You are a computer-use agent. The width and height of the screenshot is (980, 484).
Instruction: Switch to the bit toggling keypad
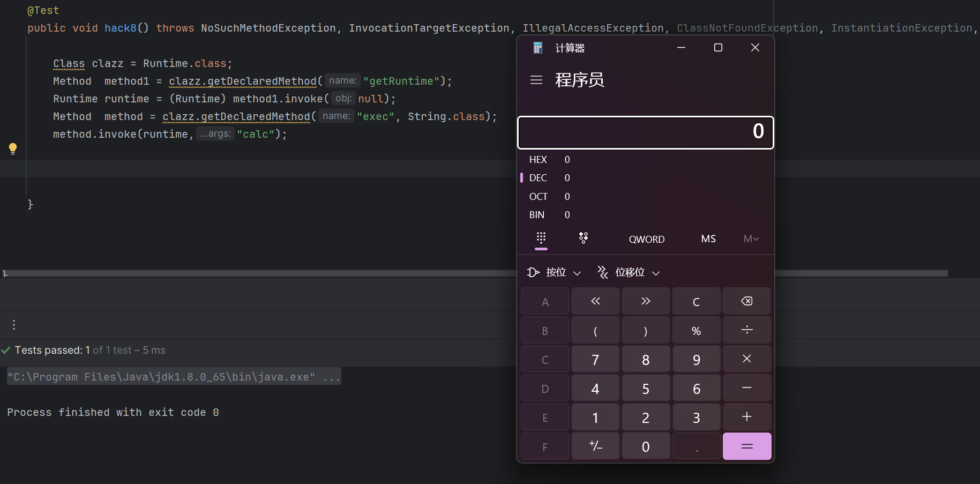click(x=583, y=239)
